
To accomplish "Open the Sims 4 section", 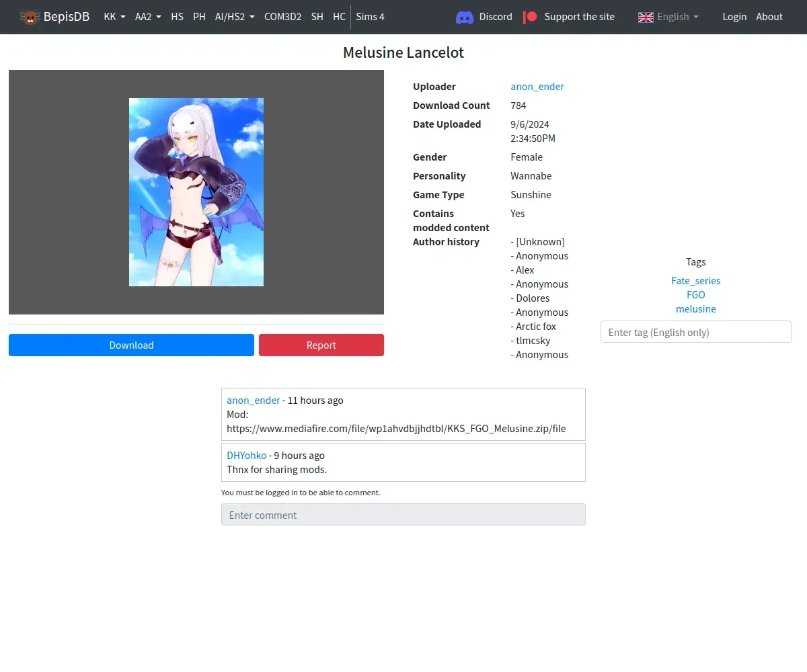I will click(370, 17).
